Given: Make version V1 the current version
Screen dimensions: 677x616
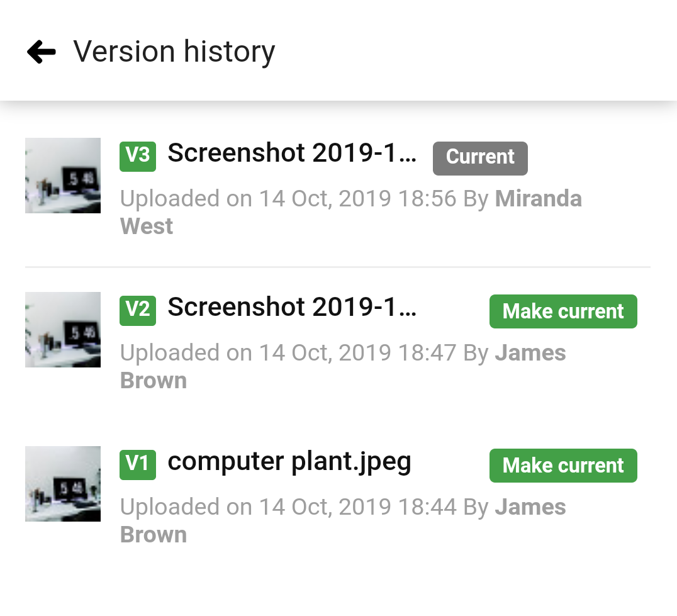Looking at the screenshot, I should coord(563,465).
